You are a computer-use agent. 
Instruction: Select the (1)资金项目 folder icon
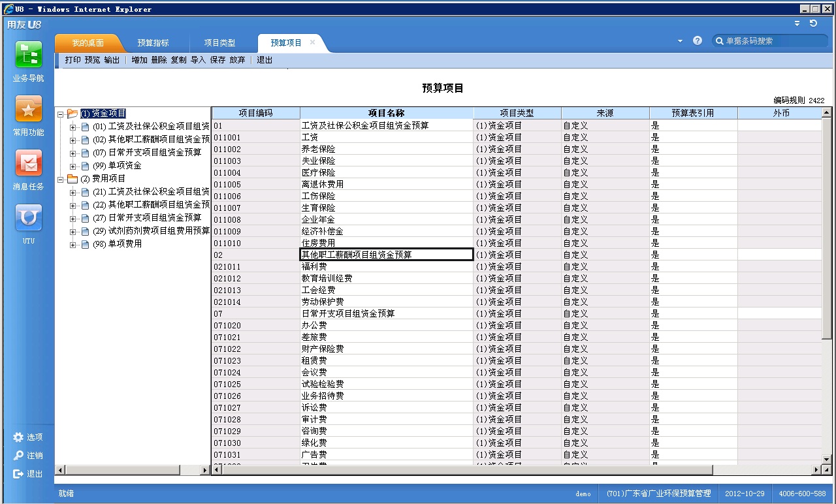[x=72, y=114]
